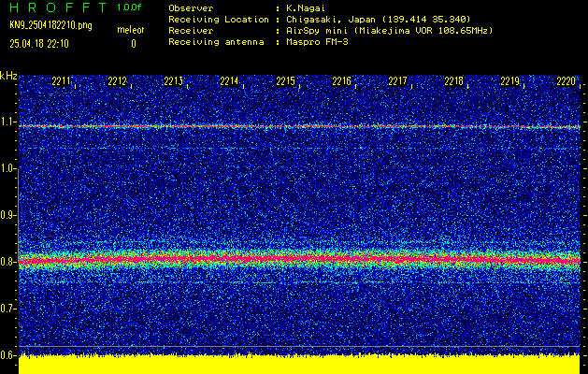Click the 2211 time marker
Image resolution: width=588 pixels, height=374 pixels.
coord(61,81)
